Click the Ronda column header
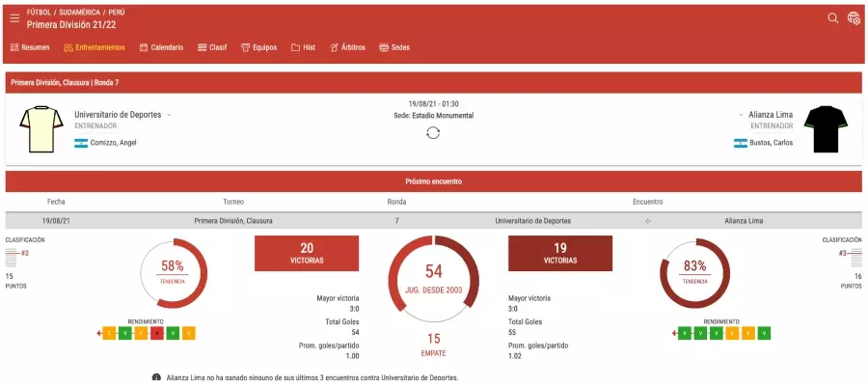868x387 pixels. [x=396, y=202]
